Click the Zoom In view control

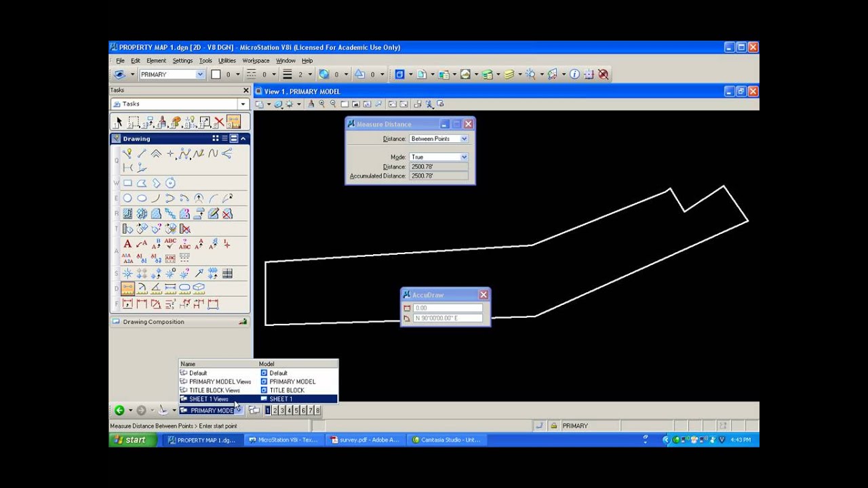coord(321,104)
